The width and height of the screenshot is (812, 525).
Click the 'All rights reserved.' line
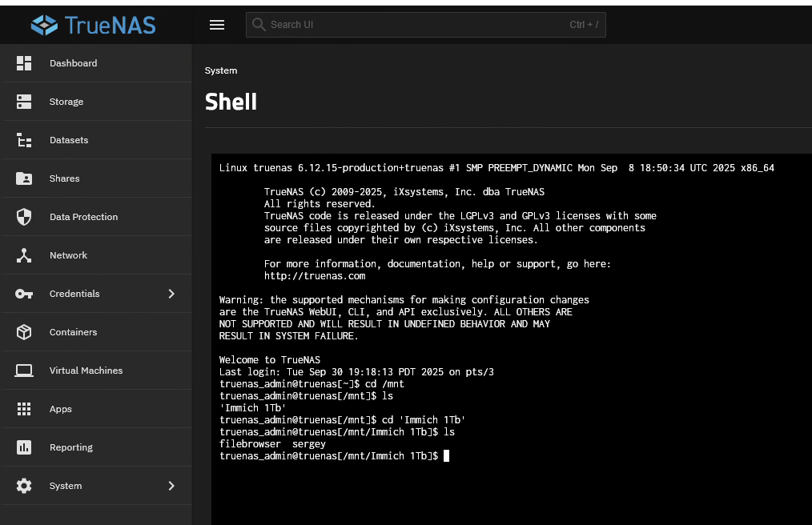click(x=320, y=204)
